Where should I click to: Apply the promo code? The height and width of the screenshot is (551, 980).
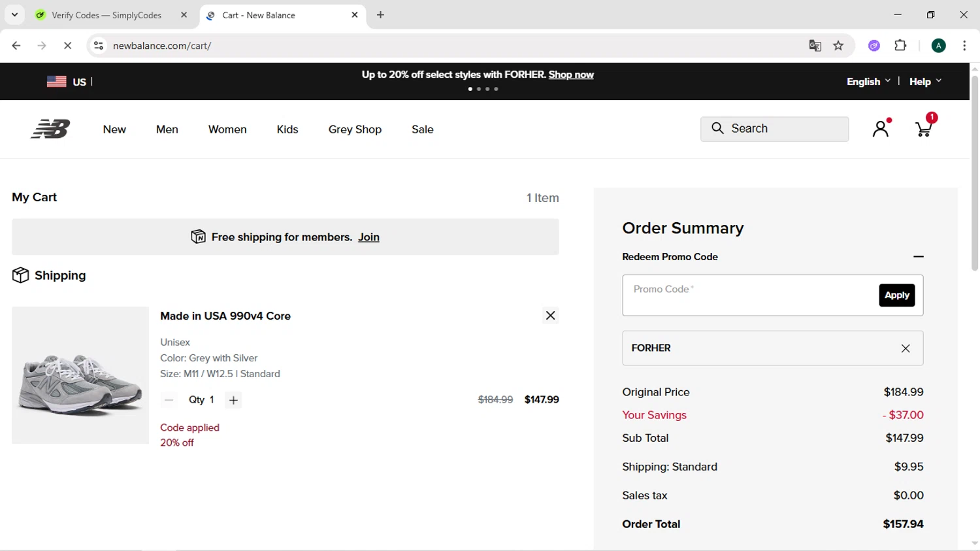[x=896, y=295]
